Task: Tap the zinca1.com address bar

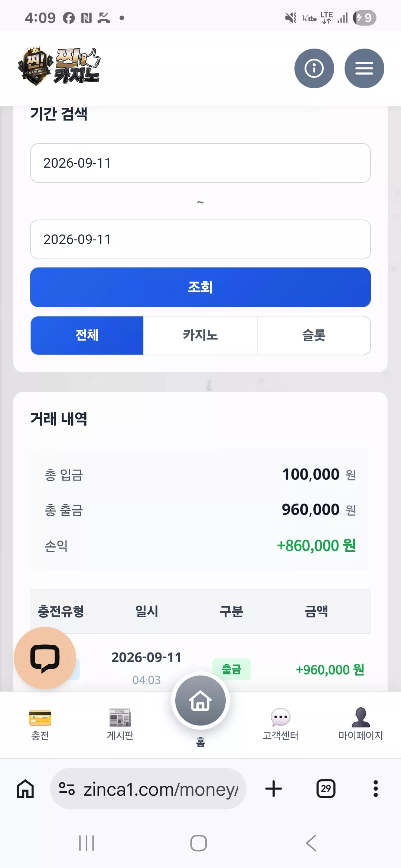Action: click(148, 789)
